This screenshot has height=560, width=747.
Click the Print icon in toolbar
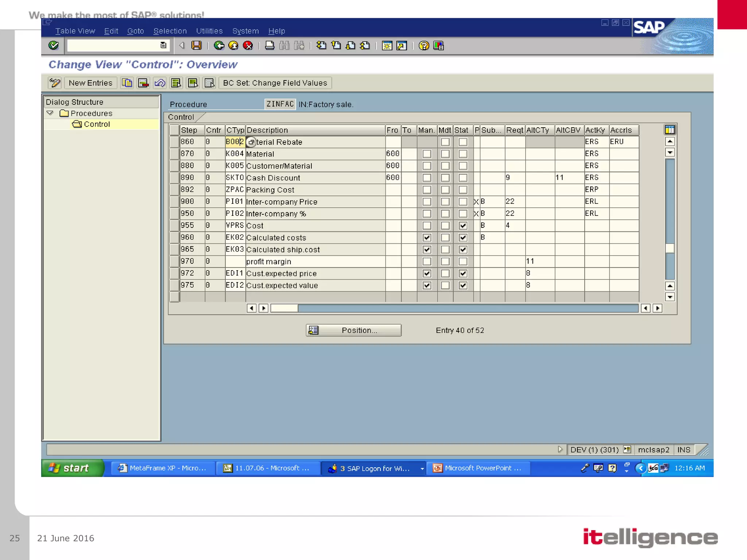click(x=270, y=46)
